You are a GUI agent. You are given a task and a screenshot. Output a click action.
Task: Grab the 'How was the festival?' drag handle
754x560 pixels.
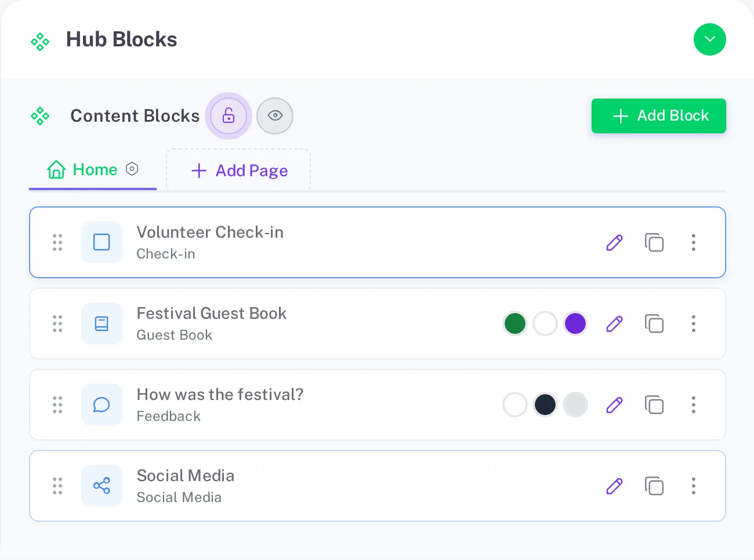pos(57,405)
